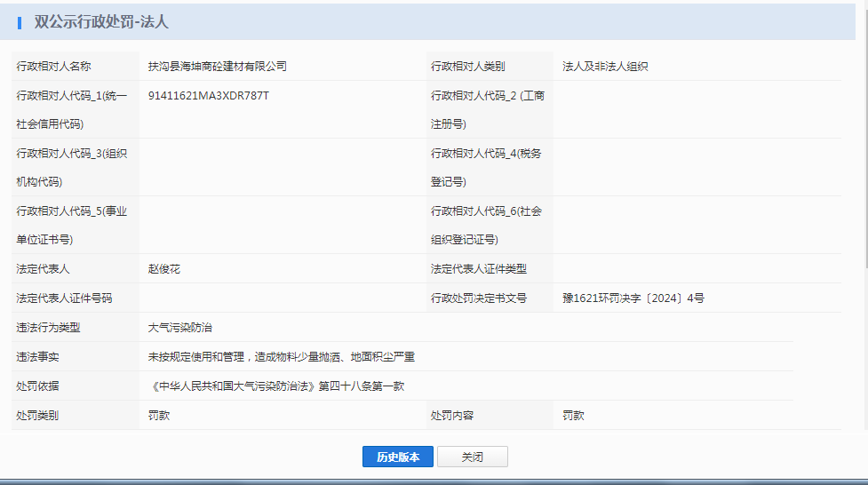Click the 处罚依据 law citation text

tap(276, 386)
